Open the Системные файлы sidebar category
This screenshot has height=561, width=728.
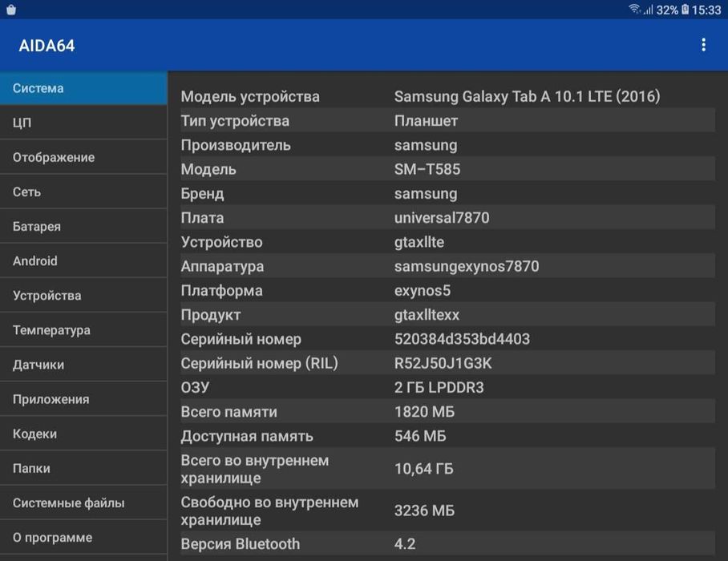(x=83, y=503)
